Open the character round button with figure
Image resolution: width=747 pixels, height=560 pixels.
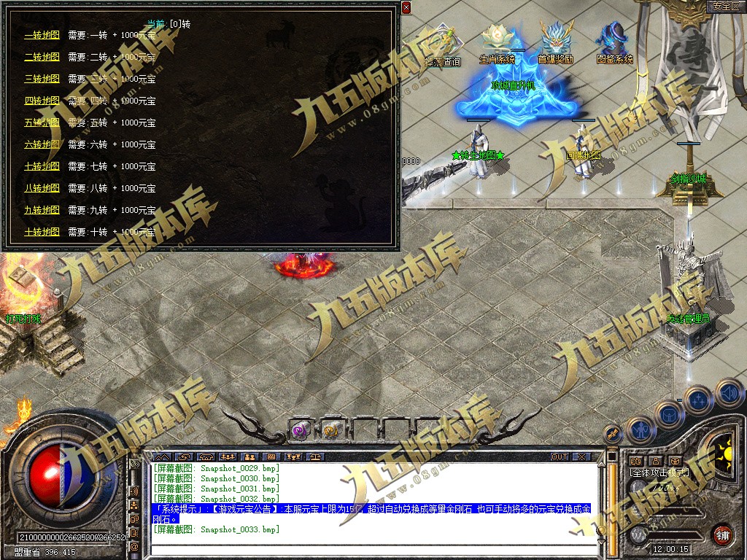tap(640, 430)
